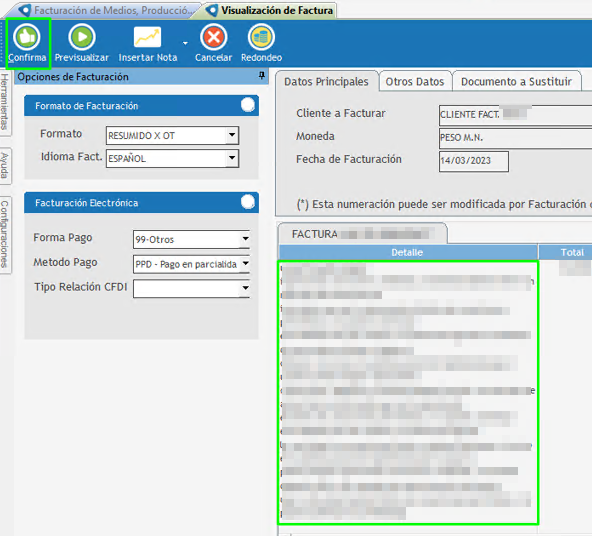Click the Cancelar red X icon
592x536 pixels.
tap(213, 37)
